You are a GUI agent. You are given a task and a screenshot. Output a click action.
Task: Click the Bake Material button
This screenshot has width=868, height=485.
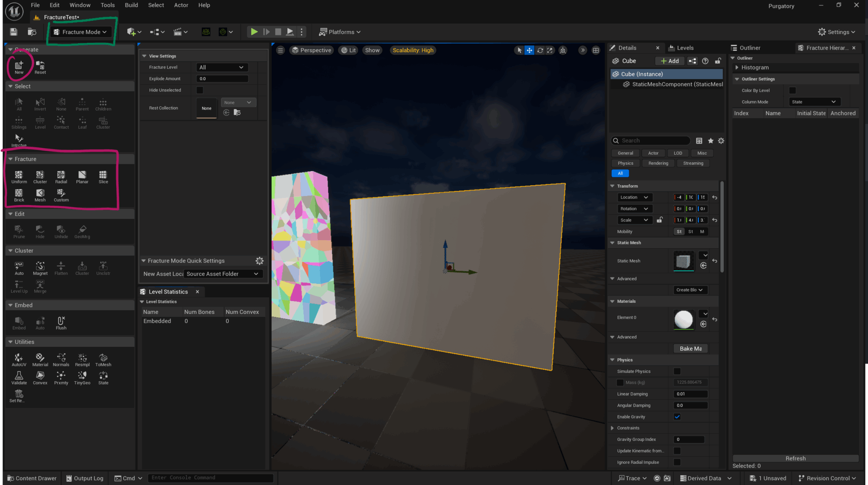point(690,348)
